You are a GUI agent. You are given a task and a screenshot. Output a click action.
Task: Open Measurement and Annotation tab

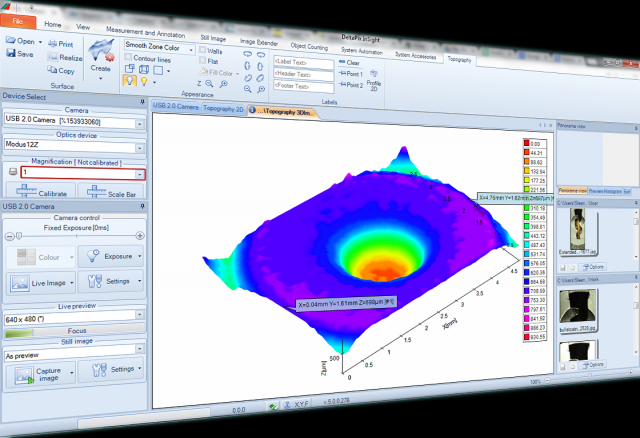tap(145, 32)
